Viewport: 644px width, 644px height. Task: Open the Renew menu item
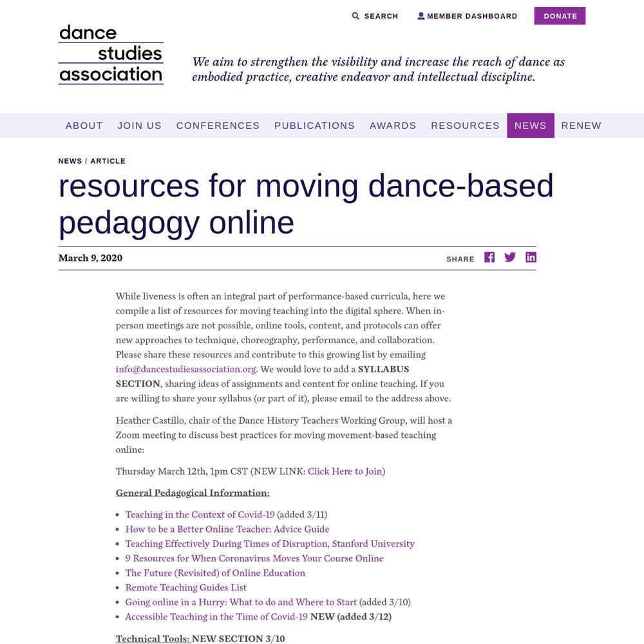pyautogui.click(x=581, y=126)
